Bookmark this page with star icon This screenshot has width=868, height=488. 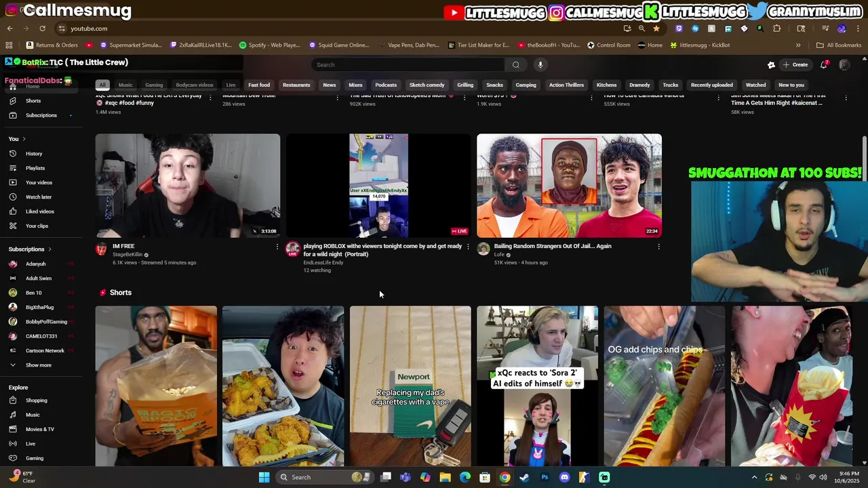click(x=656, y=28)
